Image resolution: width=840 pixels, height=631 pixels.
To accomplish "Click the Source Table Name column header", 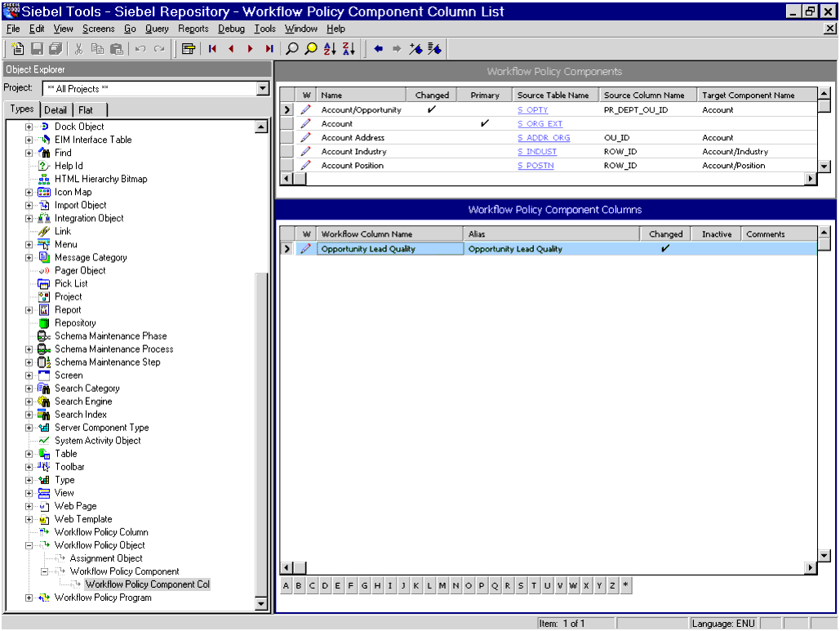I will click(556, 95).
